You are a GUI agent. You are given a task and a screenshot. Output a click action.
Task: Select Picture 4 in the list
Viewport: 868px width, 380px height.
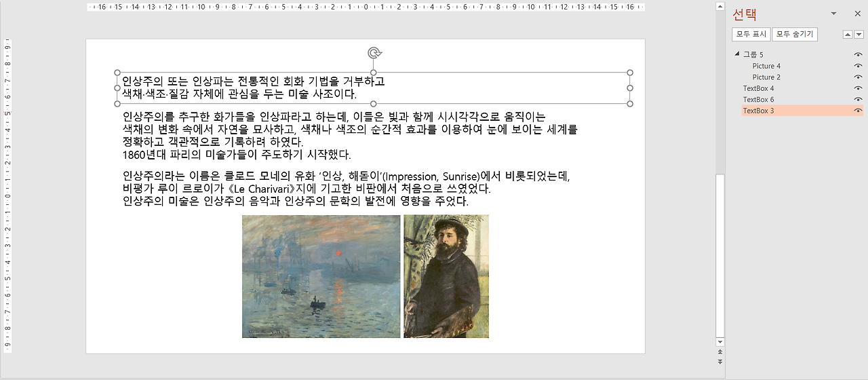[766, 66]
